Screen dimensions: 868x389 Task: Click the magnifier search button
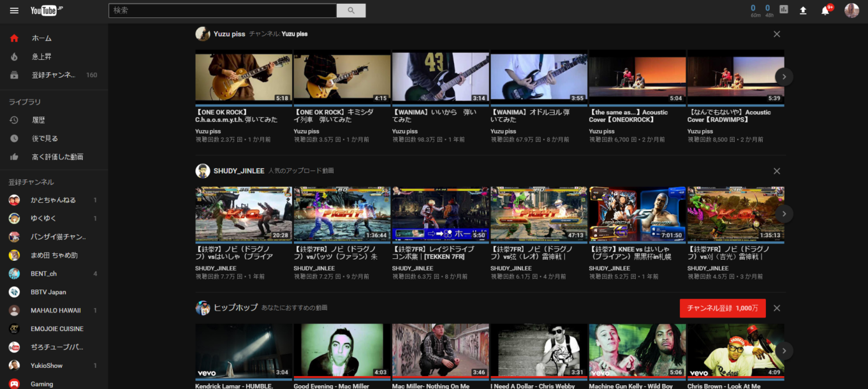pyautogui.click(x=351, y=11)
